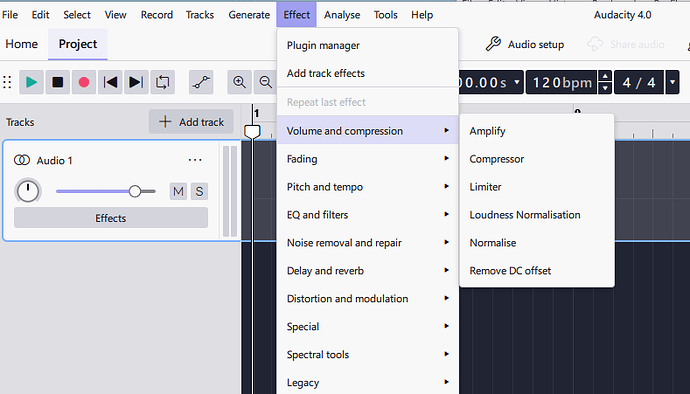
Task: Open the Select menu
Action: click(x=77, y=15)
